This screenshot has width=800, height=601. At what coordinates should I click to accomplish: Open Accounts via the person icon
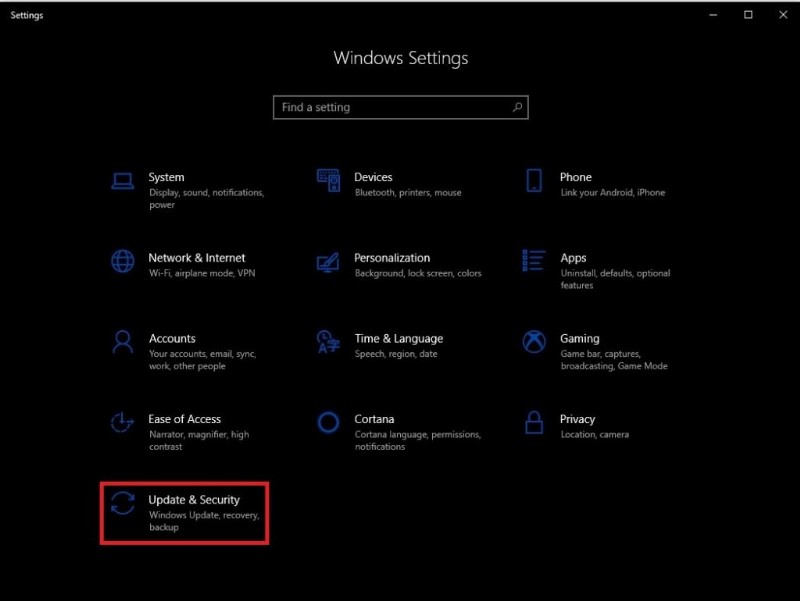click(x=122, y=343)
